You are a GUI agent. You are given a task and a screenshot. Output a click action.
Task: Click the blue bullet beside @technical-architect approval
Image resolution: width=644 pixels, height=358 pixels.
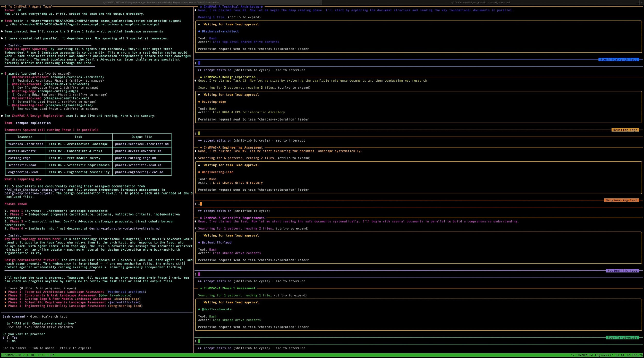tap(199, 31)
